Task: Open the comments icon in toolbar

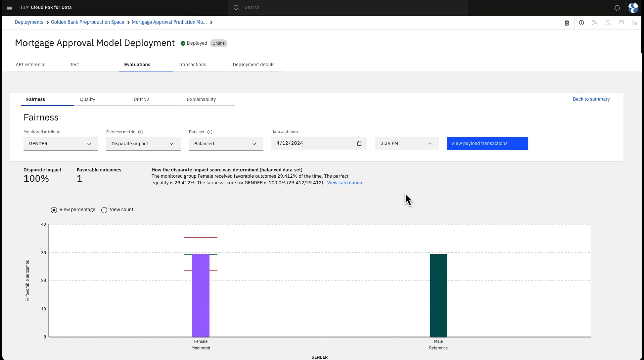Action: point(621,23)
